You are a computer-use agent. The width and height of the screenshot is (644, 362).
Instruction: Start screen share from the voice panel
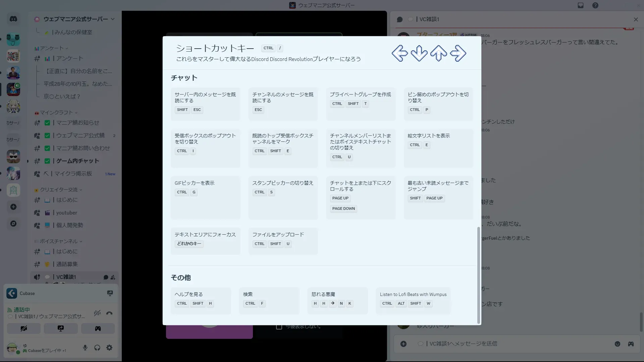61,328
